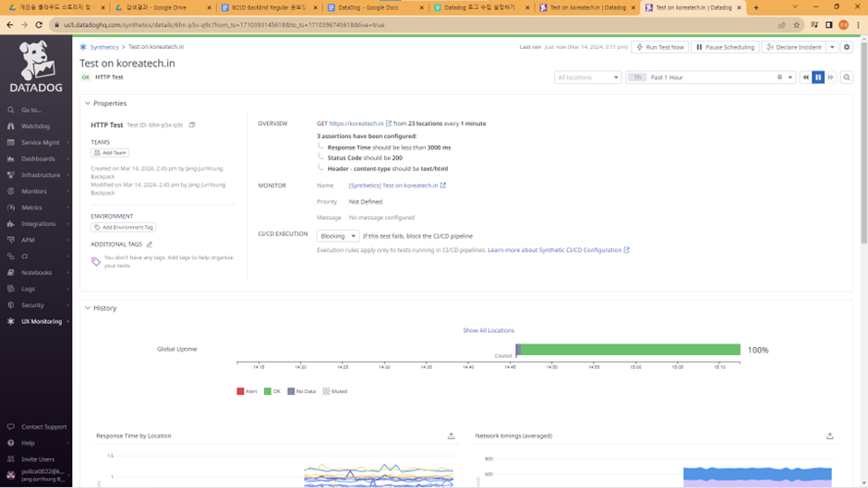Expand the Declare Incident dropdown arrow
Viewport: 868px width, 488px height.
pyautogui.click(x=832, y=47)
